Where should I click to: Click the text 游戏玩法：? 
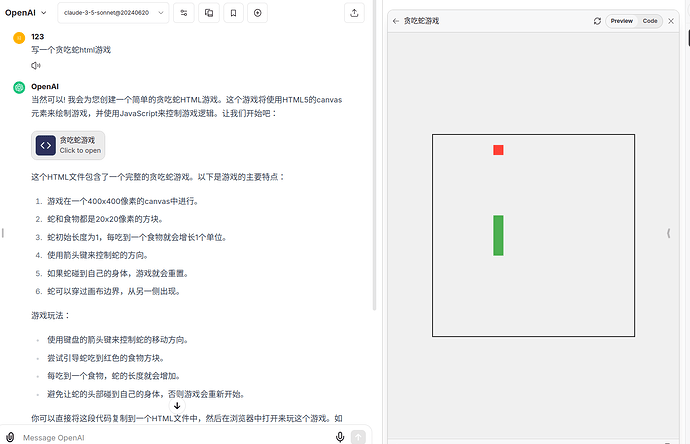50,316
